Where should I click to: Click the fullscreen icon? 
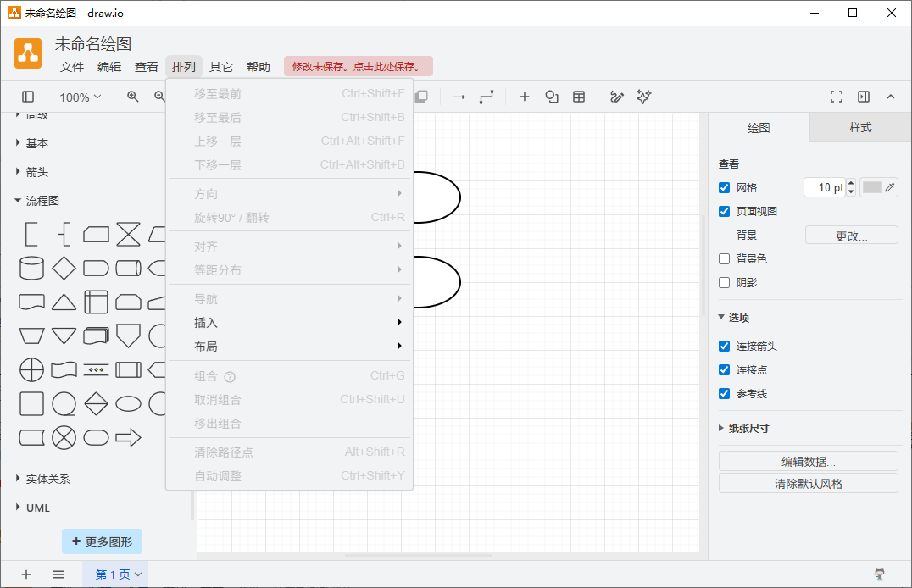tap(837, 97)
